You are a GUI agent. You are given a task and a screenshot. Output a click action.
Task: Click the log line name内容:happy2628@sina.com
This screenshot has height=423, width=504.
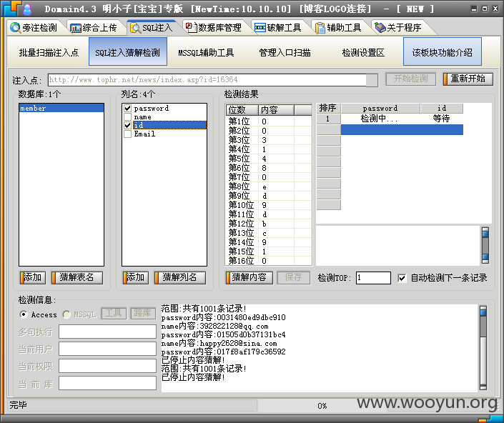click(219, 344)
